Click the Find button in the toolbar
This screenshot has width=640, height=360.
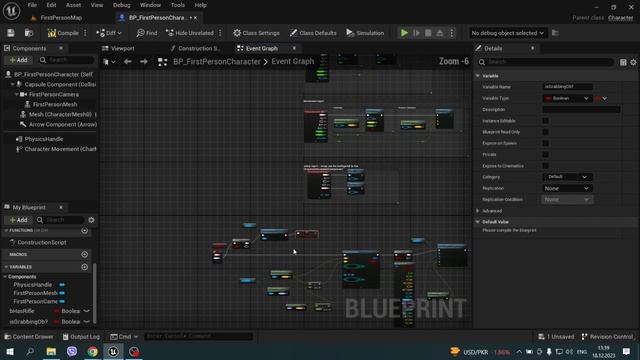tap(147, 33)
